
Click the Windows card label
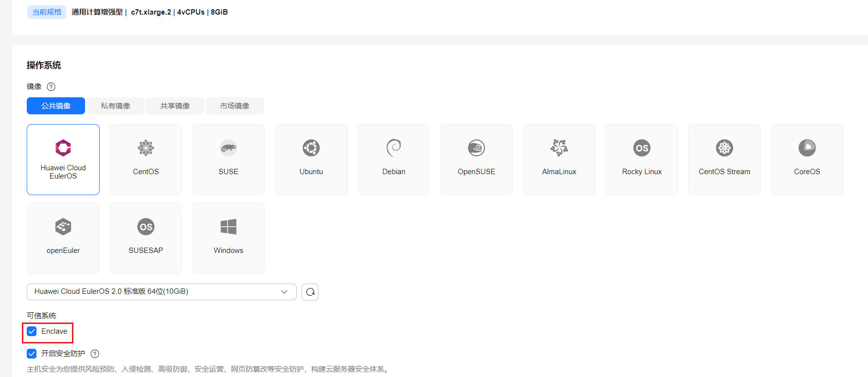(x=229, y=251)
